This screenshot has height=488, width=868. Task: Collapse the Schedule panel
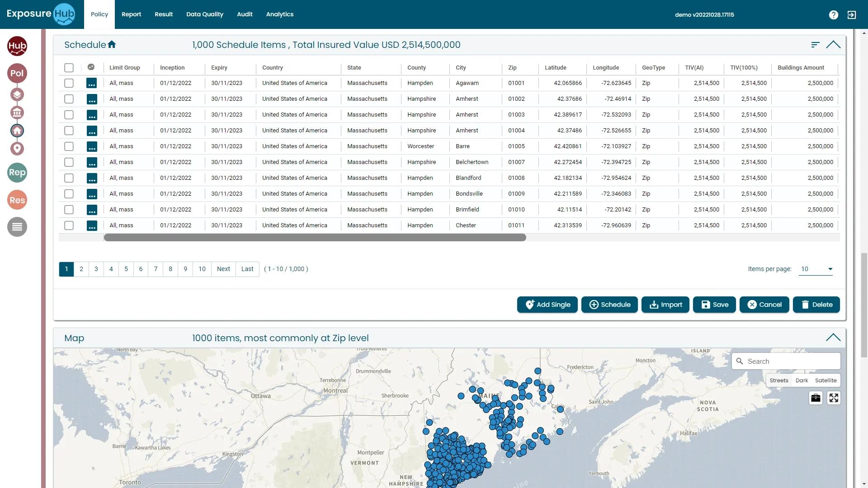[833, 45]
